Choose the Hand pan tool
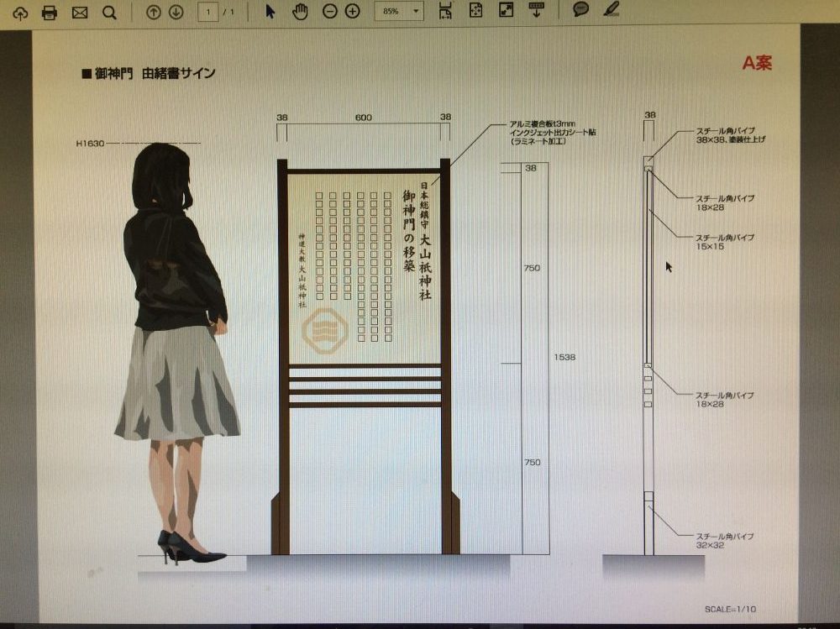 point(301,11)
